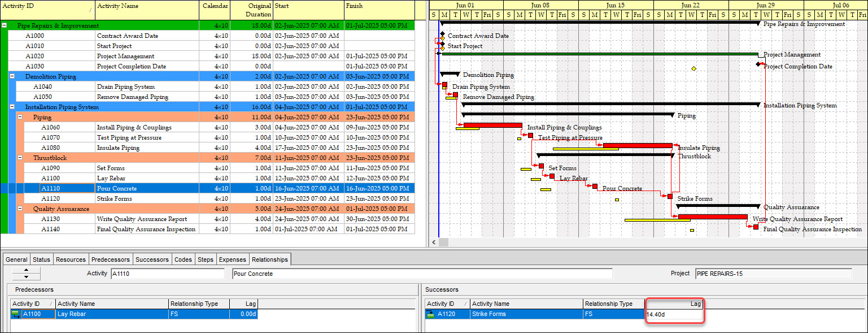
Task: Open the Resources tab
Action: (71, 260)
